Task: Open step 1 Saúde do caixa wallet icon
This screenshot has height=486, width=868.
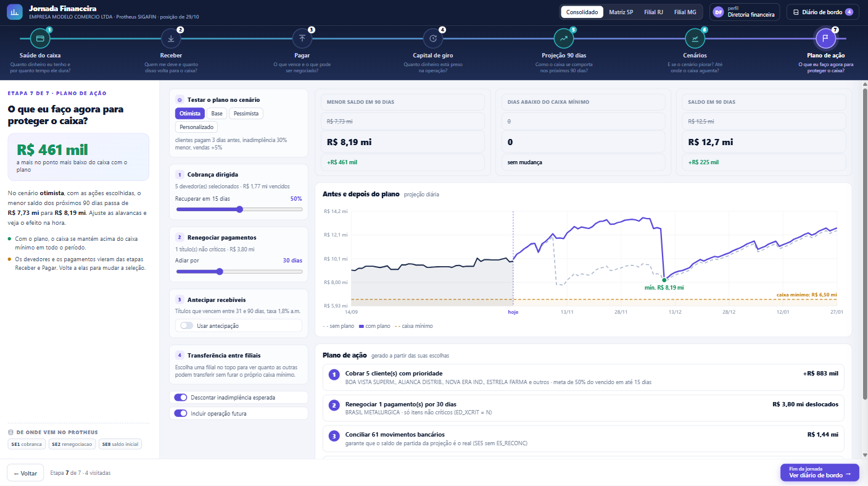Action: pyautogui.click(x=40, y=38)
